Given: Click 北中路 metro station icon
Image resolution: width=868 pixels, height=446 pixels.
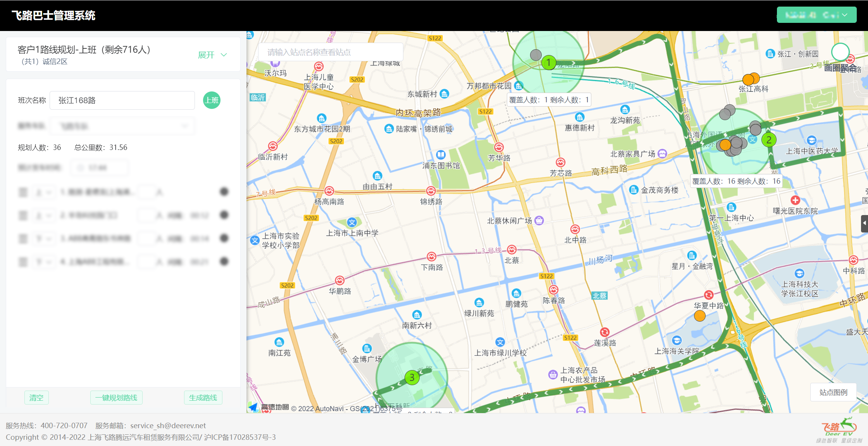Looking at the screenshot, I should click(x=575, y=229).
